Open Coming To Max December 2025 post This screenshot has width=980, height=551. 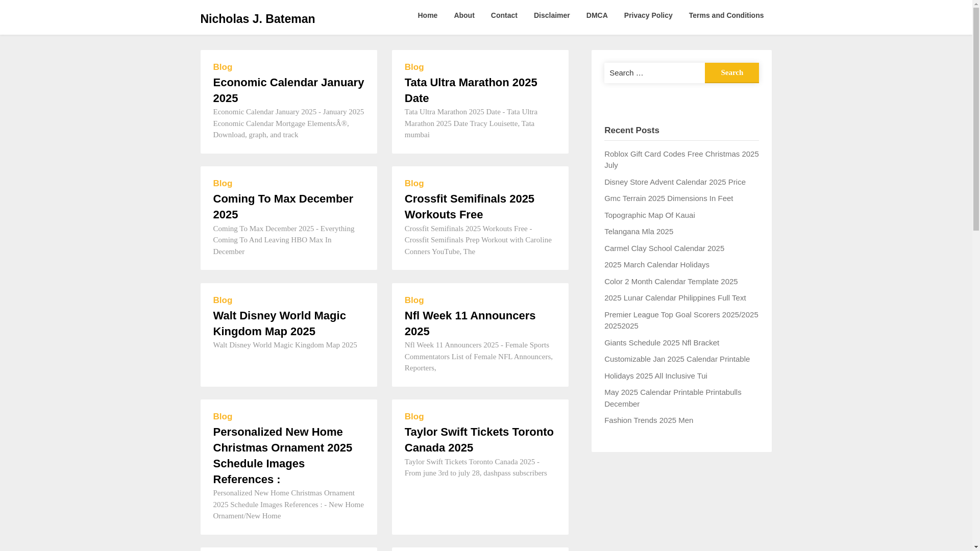pyautogui.click(x=283, y=207)
